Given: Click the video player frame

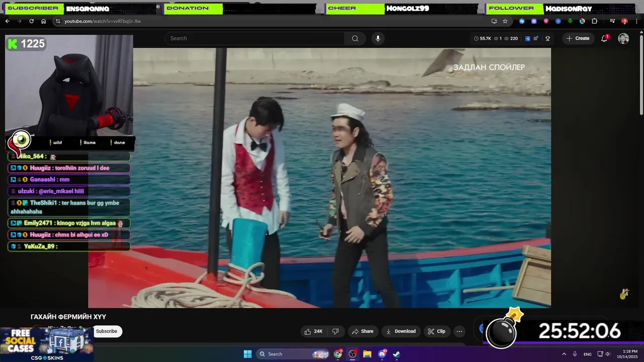Looking at the screenshot, I should 319,177.
